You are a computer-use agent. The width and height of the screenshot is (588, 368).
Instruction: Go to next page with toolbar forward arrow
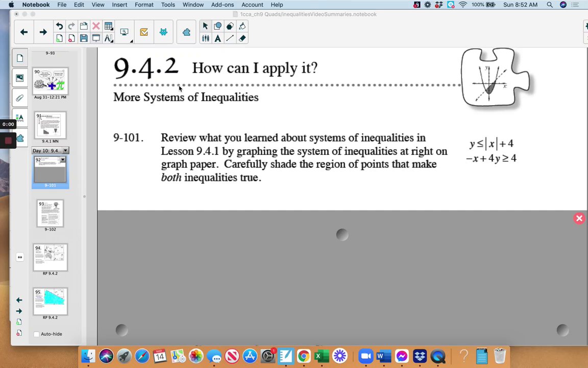click(43, 32)
